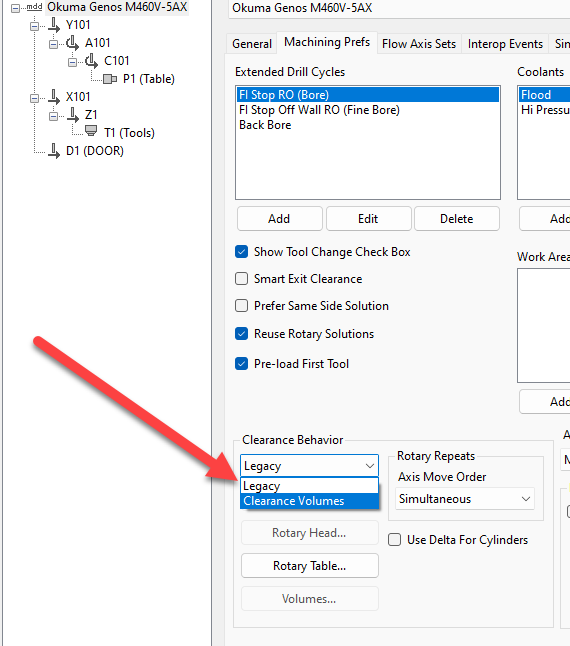Click the X101 linear axis icon
This screenshot has height=646, width=570.
click(x=54, y=97)
